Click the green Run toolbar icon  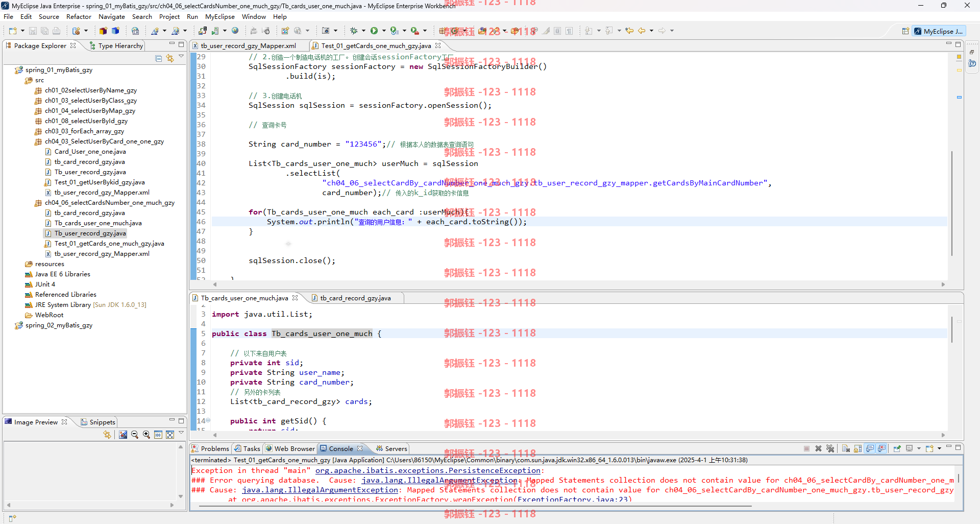coord(374,31)
